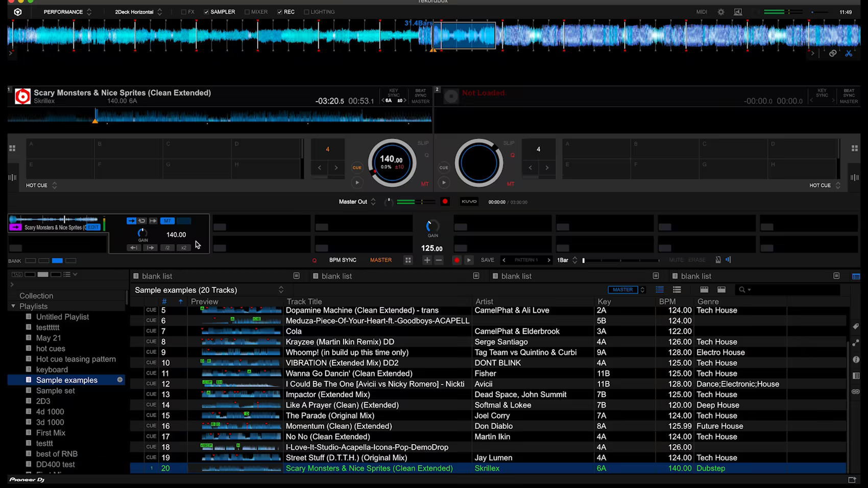The width and height of the screenshot is (868, 488).
Task: Select sampler one-shot play mode arrow
Action: 131,221
